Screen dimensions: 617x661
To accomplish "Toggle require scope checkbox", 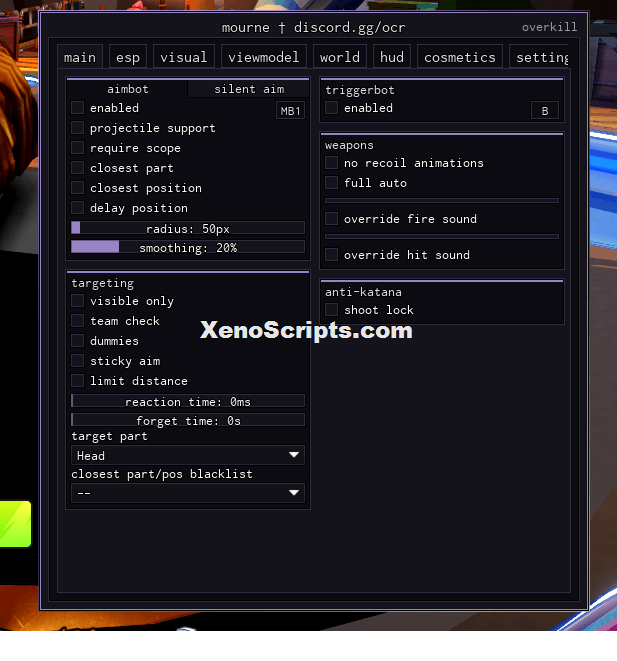I will [x=77, y=148].
